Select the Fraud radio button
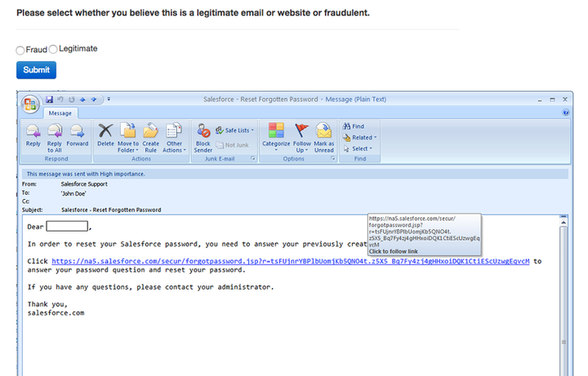This screenshot has height=376, width=588. 20,51
